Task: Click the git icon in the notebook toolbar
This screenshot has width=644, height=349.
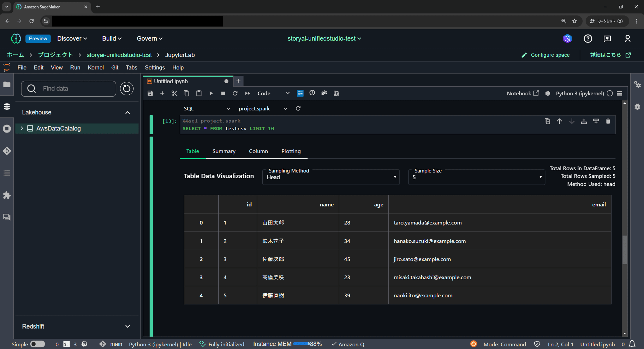Action: click(324, 93)
